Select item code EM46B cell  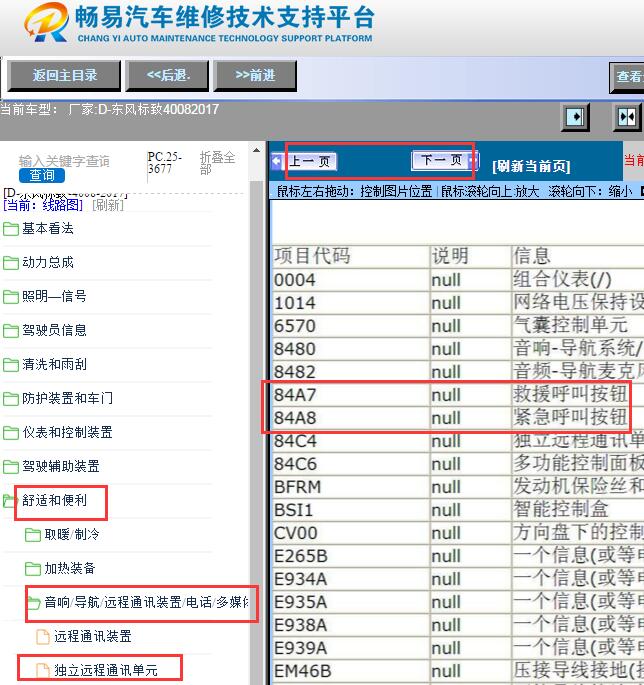[351, 671]
